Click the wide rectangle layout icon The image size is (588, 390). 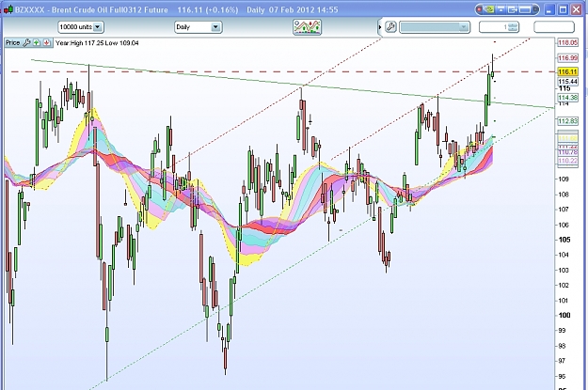[x=525, y=9]
